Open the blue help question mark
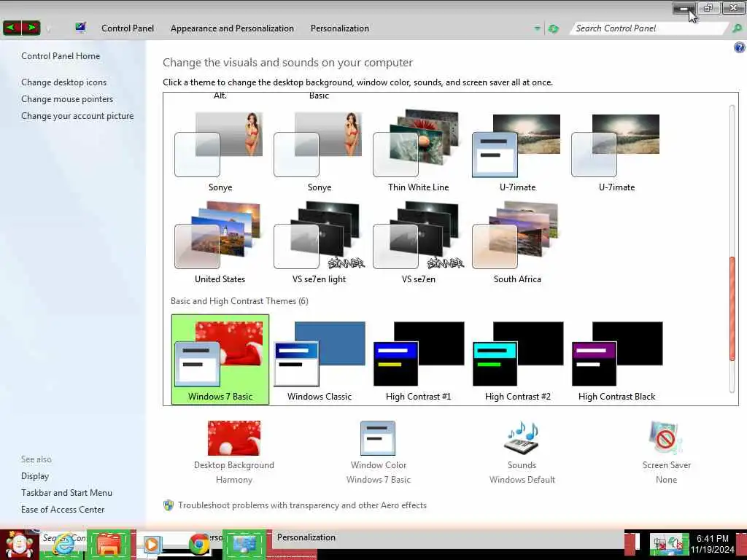The image size is (747, 560). [x=740, y=47]
